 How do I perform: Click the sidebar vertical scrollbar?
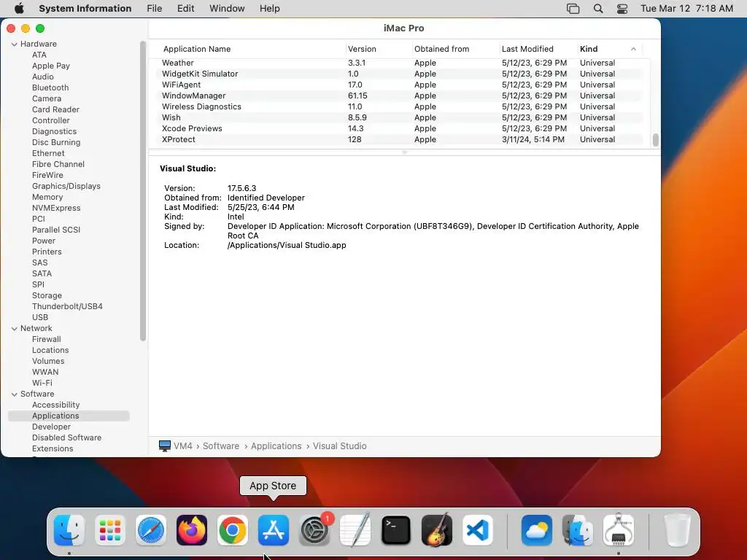point(142,190)
